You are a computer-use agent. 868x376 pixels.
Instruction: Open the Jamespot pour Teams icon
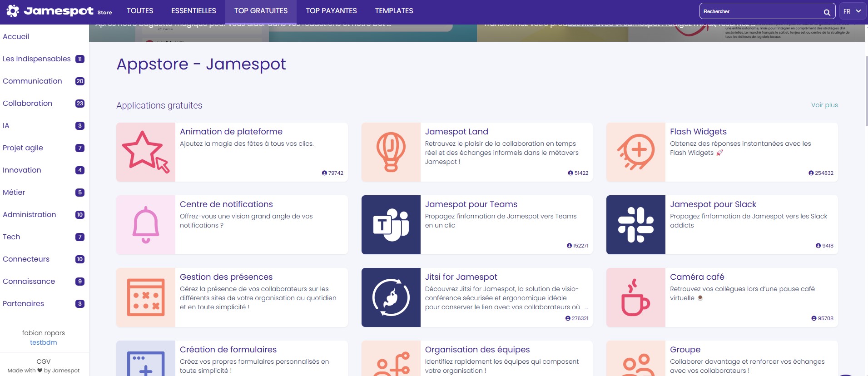coord(391,225)
